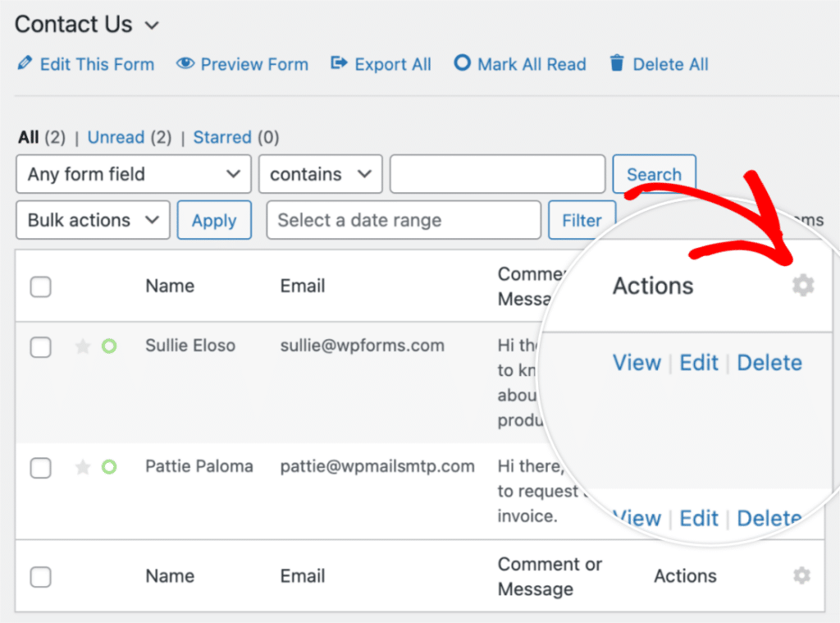The width and height of the screenshot is (840, 623).
Task: Click the Edit This Form pencil icon
Action: tap(25, 63)
